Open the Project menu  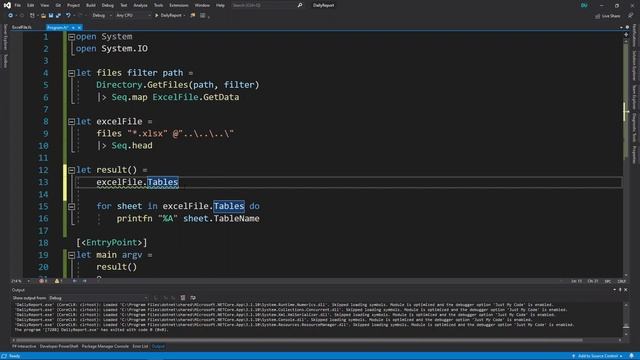coord(73,5)
